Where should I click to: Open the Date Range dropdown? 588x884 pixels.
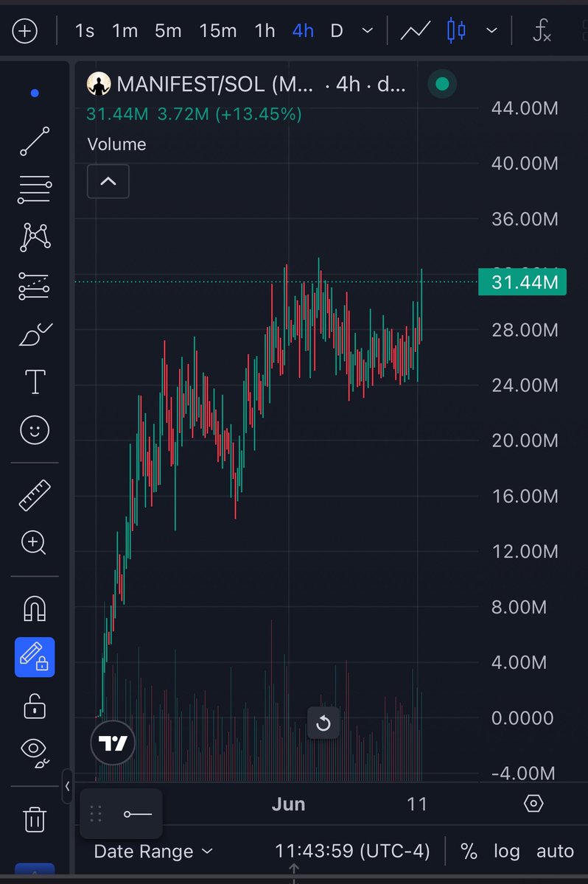pos(153,852)
